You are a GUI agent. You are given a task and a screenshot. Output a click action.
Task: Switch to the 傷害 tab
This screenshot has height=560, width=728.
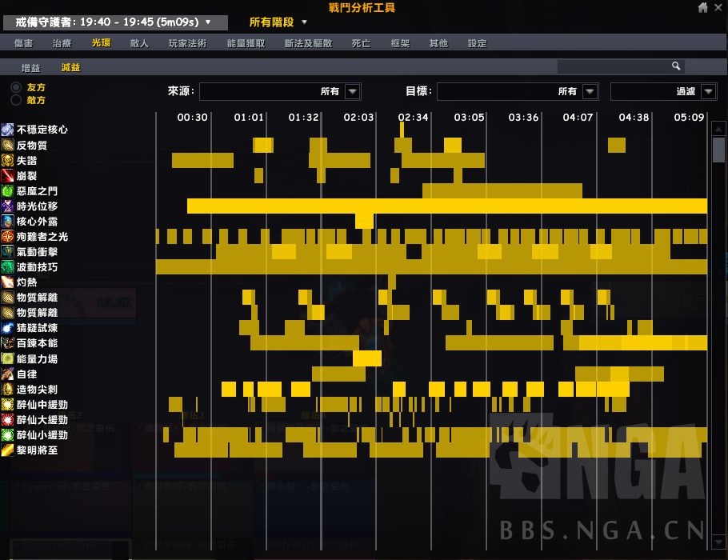(23, 43)
